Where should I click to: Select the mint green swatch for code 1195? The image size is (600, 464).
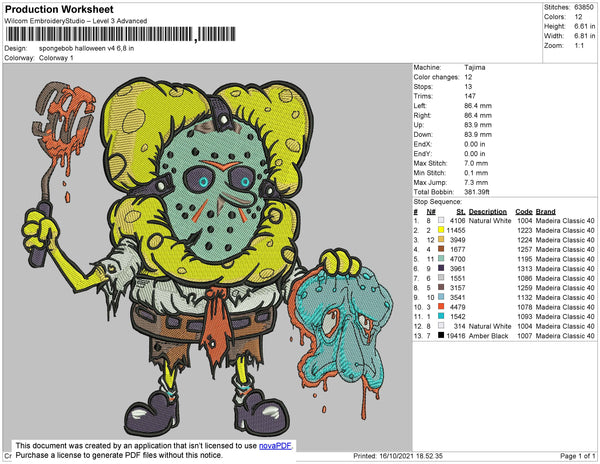click(441, 259)
